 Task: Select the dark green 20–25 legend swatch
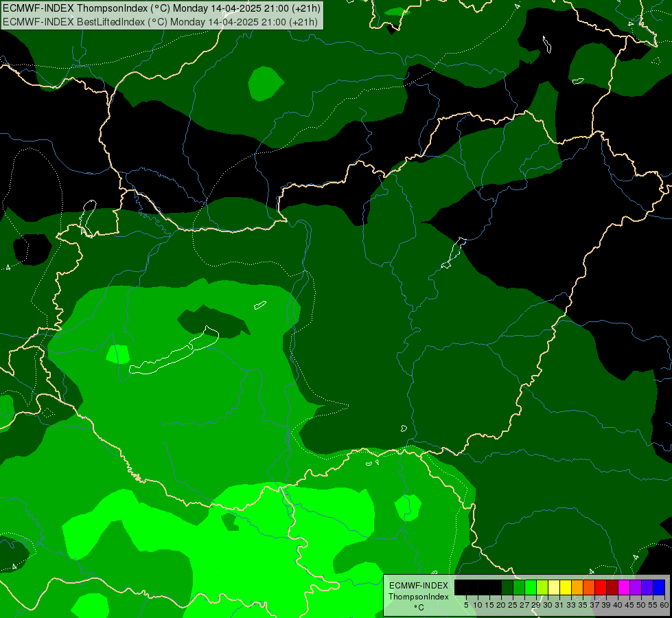pos(507,587)
